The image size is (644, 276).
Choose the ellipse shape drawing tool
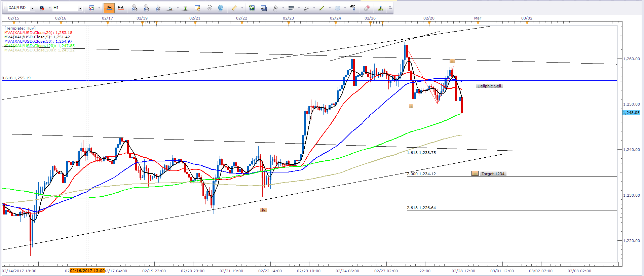click(x=338, y=8)
